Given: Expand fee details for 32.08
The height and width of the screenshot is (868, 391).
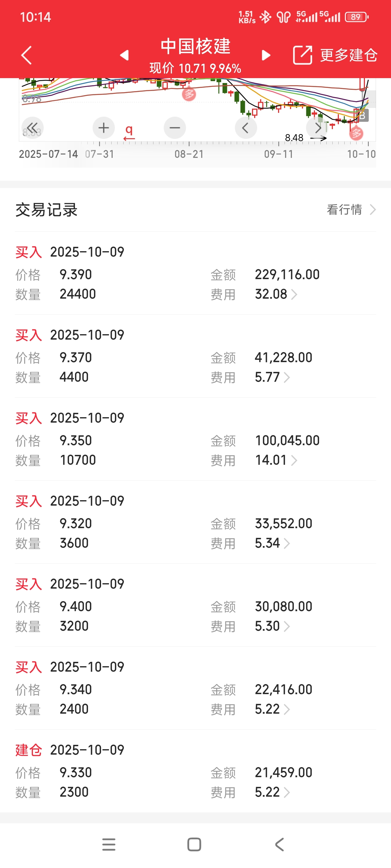Looking at the screenshot, I should tap(294, 295).
